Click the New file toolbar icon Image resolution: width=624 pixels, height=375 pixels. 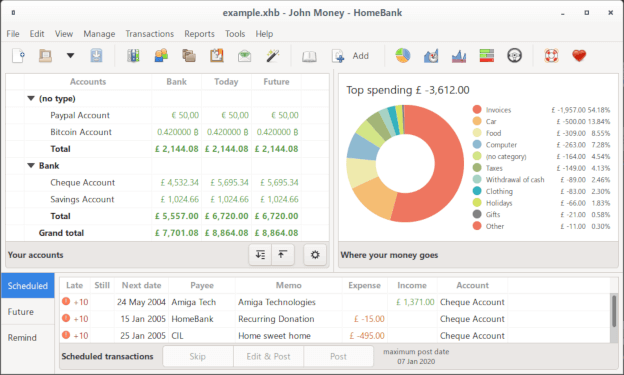point(19,56)
